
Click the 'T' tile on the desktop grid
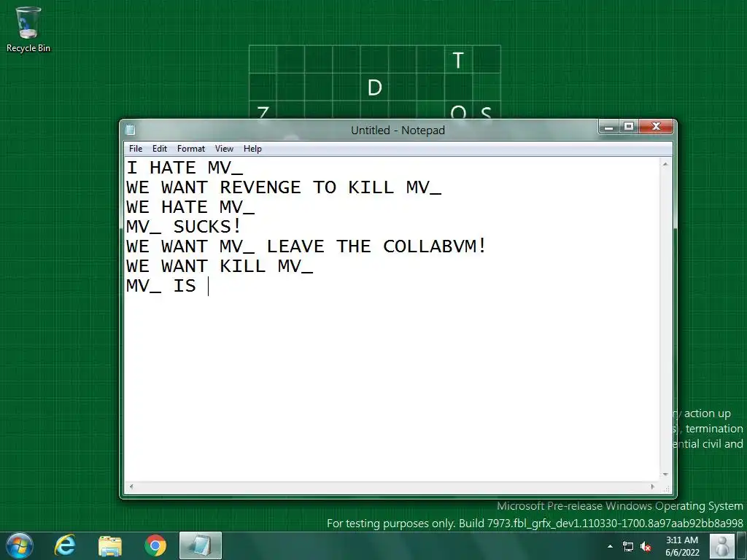tap(458, 60)
